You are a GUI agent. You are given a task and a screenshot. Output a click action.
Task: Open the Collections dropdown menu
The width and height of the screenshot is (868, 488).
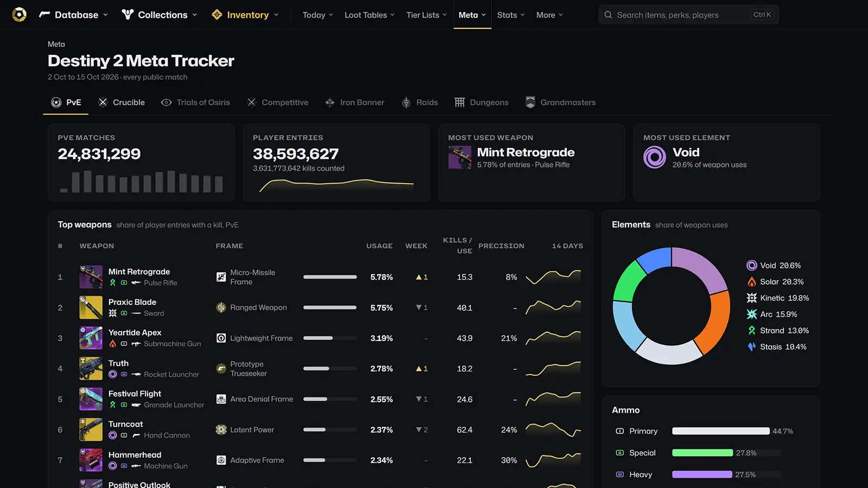[159, 15]
